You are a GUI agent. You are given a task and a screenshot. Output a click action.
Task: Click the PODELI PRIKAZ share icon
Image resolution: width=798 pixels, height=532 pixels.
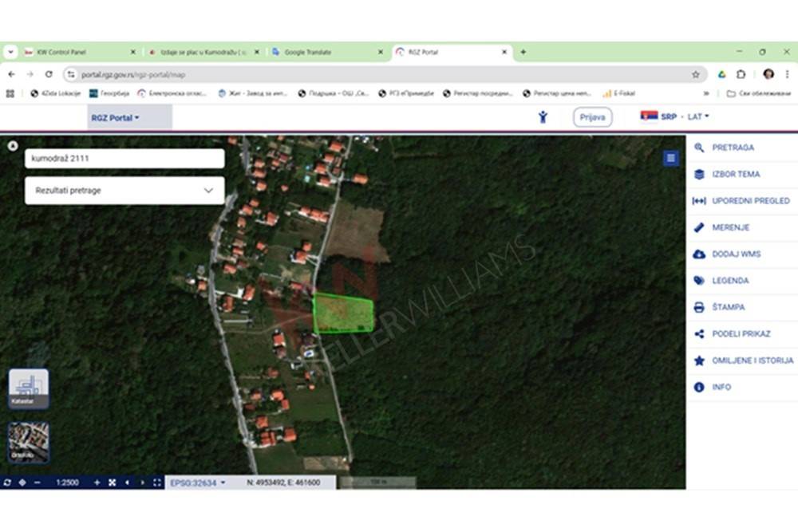click(699, 333)
